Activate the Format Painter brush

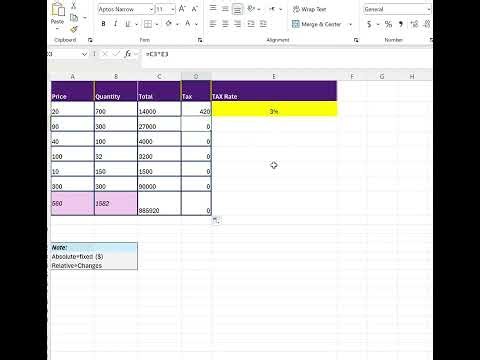[74, 30]
